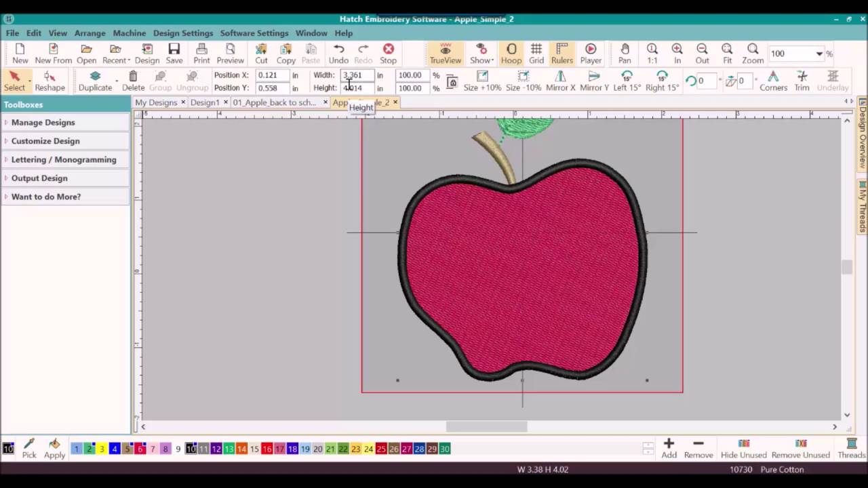The width and height of the screenshot is (868, 488).
Task: Delete the selected object
Action: pos(133,81)
